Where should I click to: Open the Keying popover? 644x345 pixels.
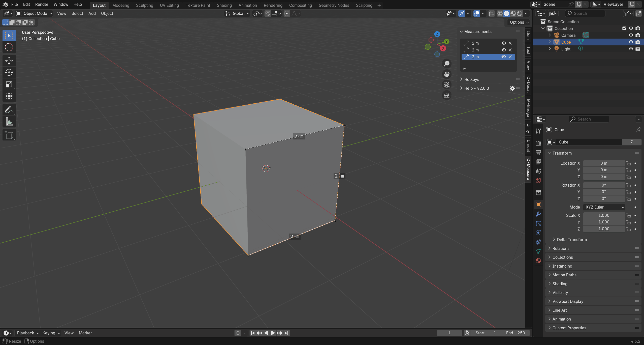pyautogui.click(x=51, y=333)
